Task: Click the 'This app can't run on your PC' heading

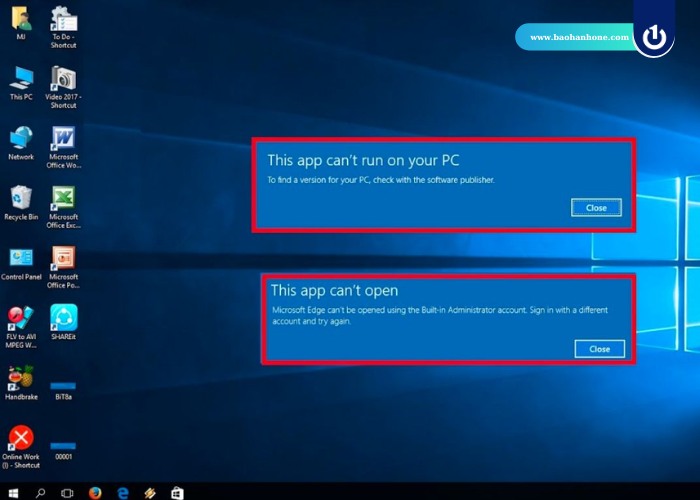Action: (363, 160)
